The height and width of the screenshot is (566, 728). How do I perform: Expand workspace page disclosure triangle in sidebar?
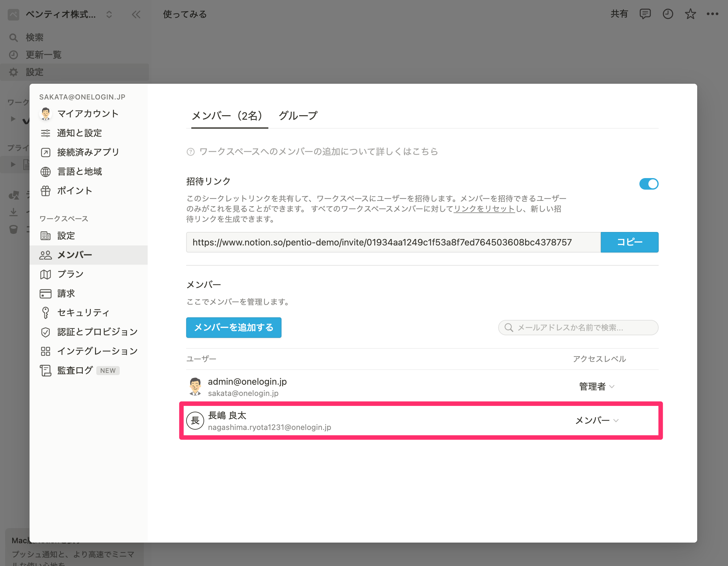pos(13,119)
